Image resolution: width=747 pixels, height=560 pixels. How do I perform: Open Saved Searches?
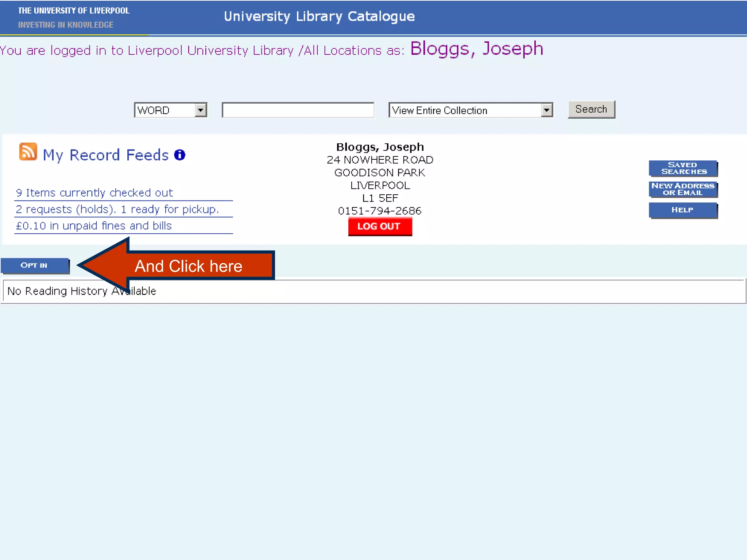point(683,168)
